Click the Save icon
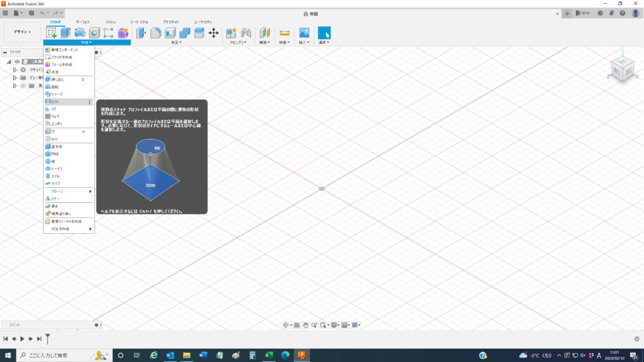Viewport: 644px width, 362px height. click(31, 13)
